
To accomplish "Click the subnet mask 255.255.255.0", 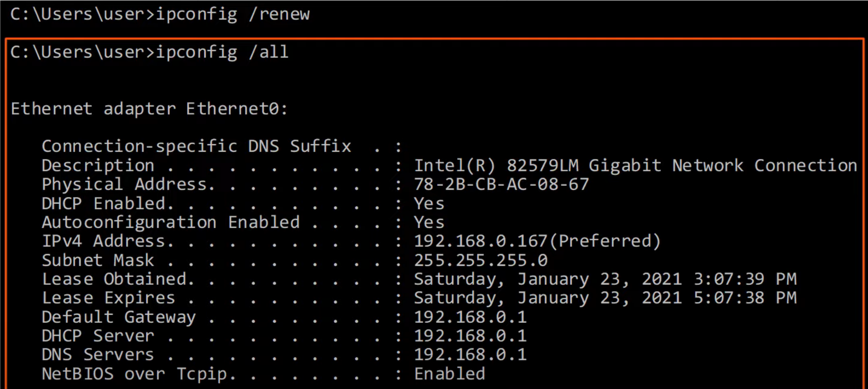I will [x=480, y=260].
